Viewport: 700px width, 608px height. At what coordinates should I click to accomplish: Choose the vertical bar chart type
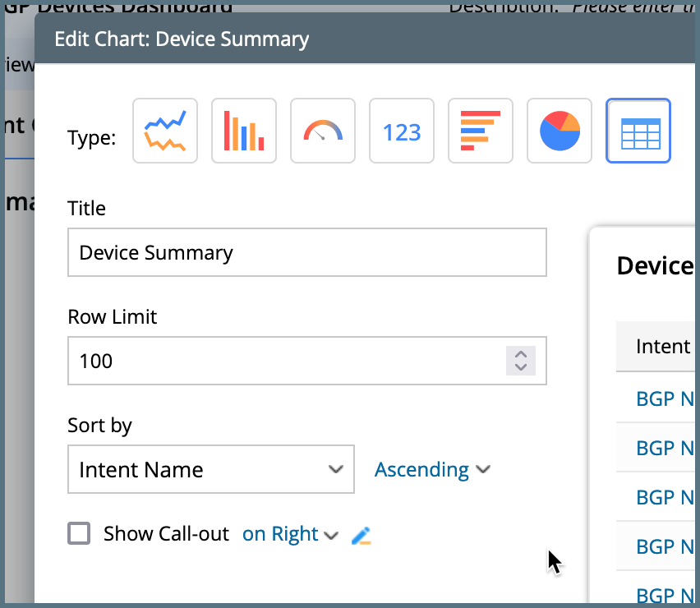244,131
